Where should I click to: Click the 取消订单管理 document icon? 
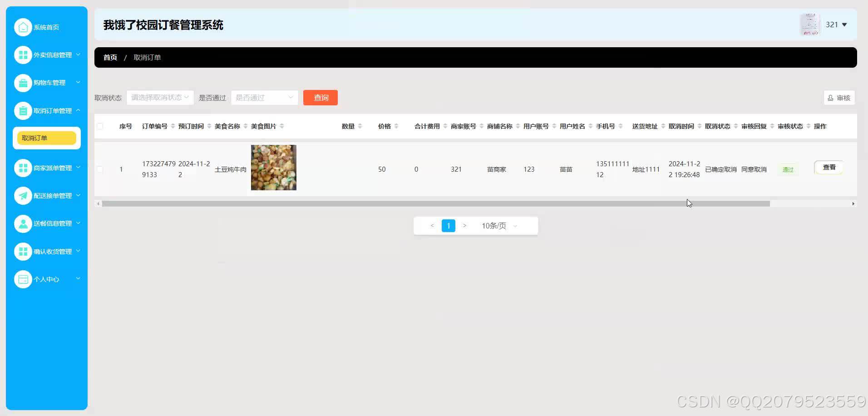(x=23, y=110)
